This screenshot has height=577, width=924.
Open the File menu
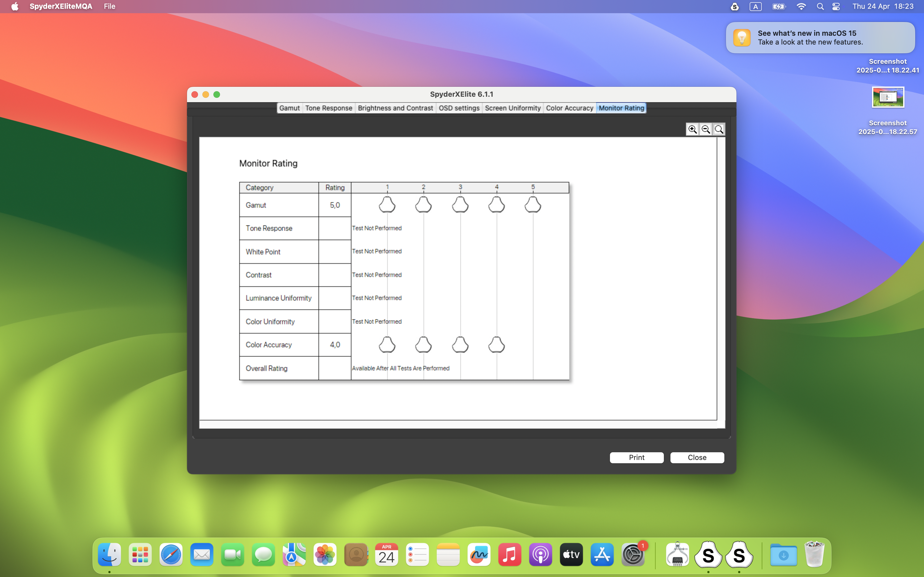(109, 7)
